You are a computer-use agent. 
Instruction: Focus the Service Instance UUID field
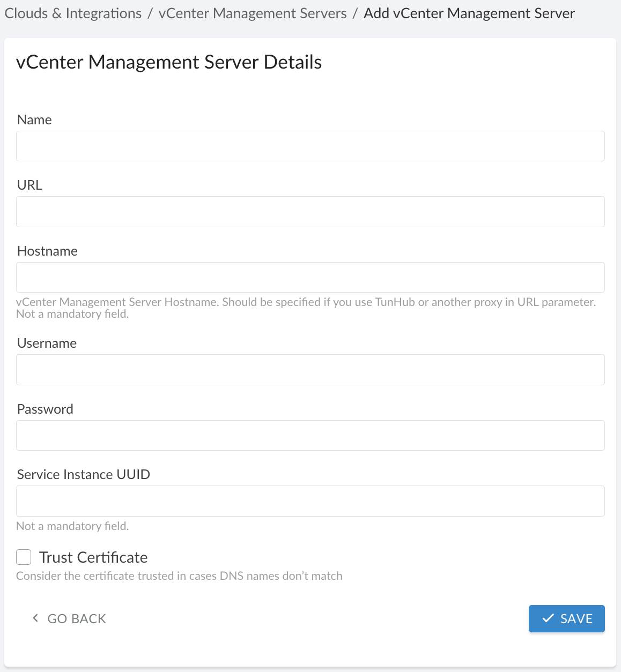(x=310, y=501)
